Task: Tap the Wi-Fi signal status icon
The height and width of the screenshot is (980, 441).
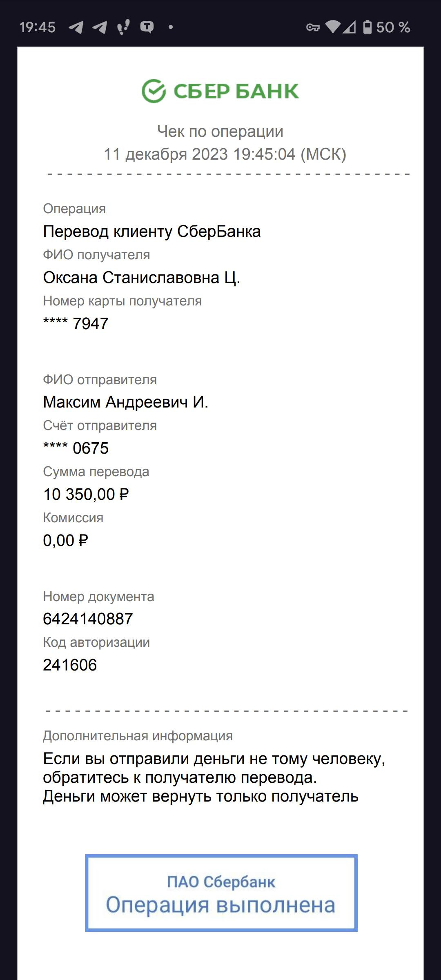Action: point(333,27)
